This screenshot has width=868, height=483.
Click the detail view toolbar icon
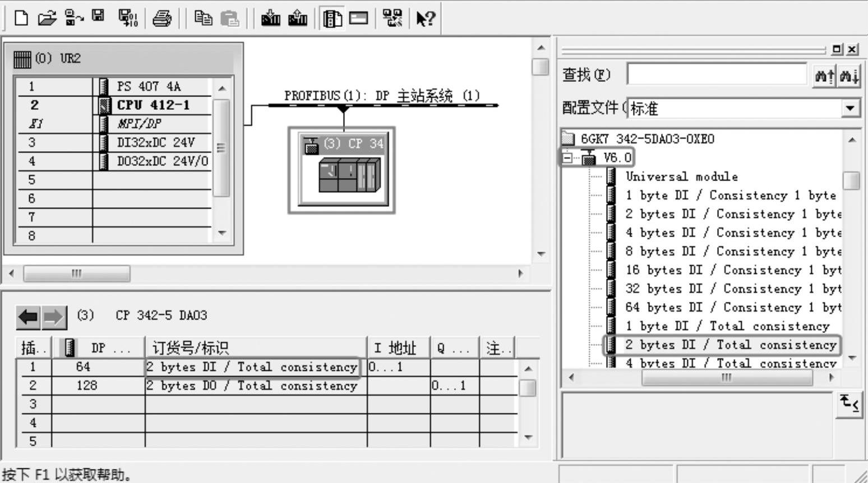pyautogui.click(x=359, y=18)
